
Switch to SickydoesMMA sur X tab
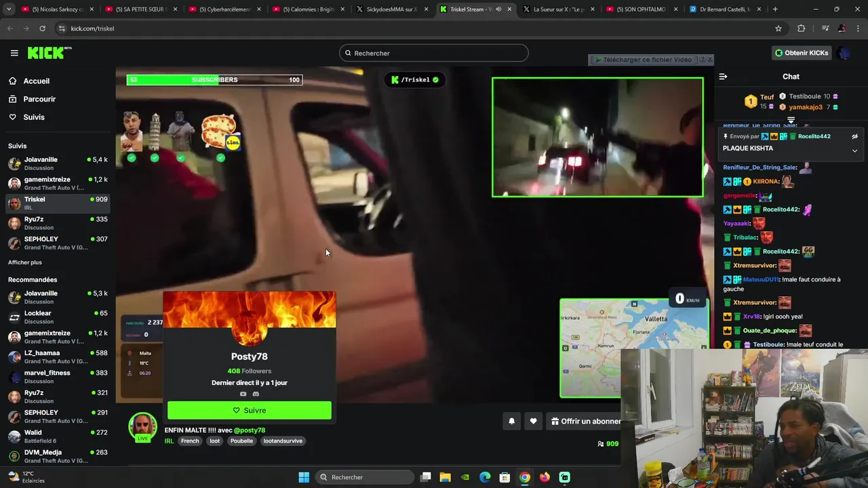coord(392,9)
